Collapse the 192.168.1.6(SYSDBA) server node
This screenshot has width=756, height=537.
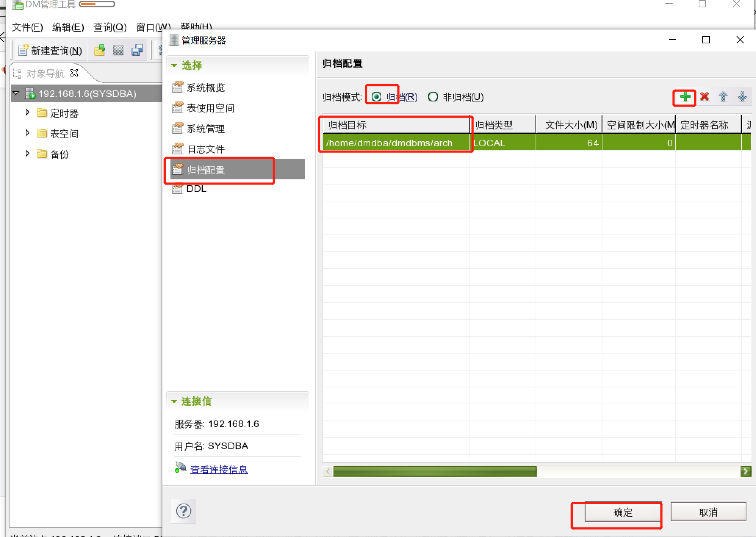tap(16, 93)
